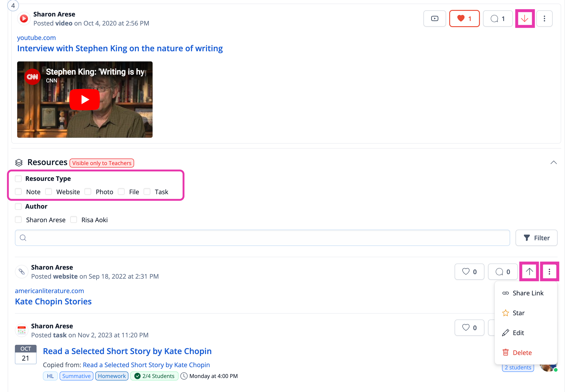Check the Resource Type checkbox
The image size is (572, 392).
[19, 179]
